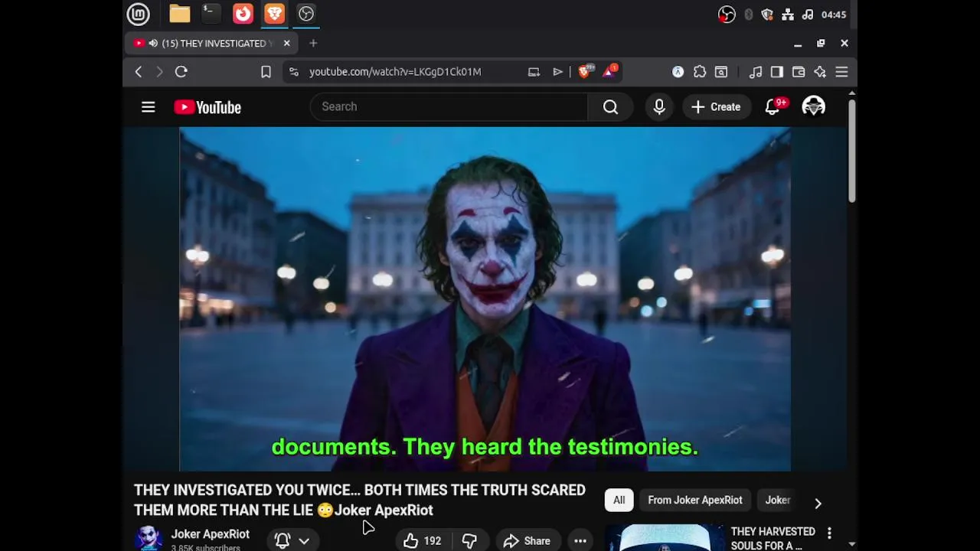The height and width of the screenshot is (551, 980).
Task: Search with your voice microphone button
Action: point(659,107)
